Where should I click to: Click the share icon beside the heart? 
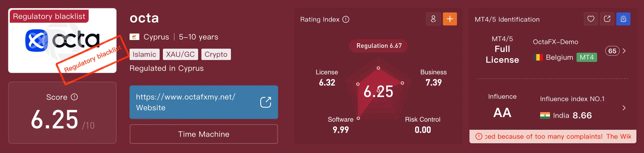tap(607, 19)
